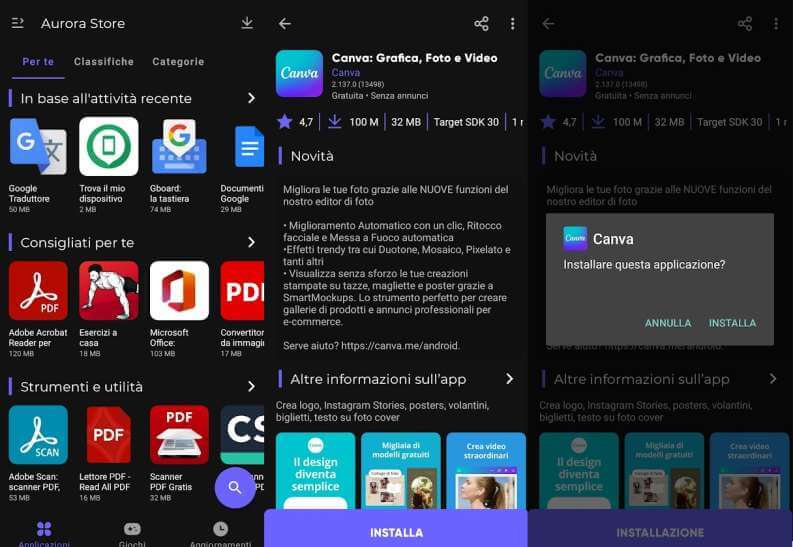
Task: Open the Aurora Store hamburger menu
Action: [x=18, y=23]
